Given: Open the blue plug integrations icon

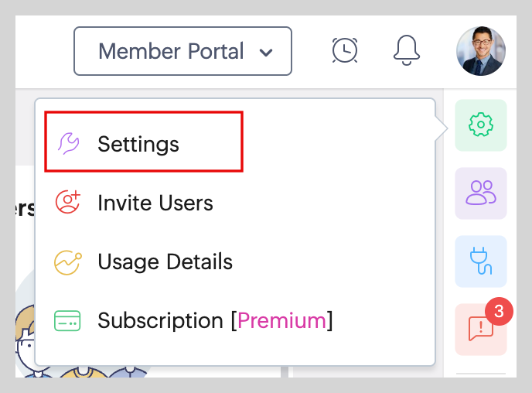Looking at the screenshot, I should click(481, 261).
